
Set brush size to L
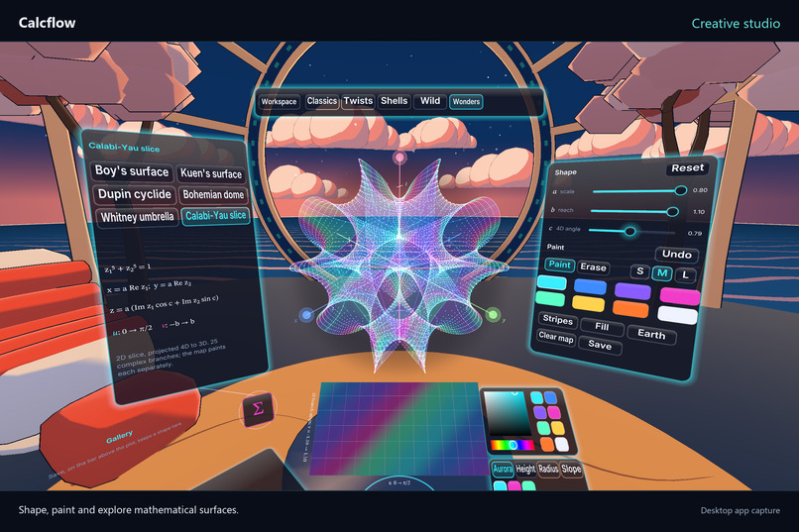coord(685,274)
